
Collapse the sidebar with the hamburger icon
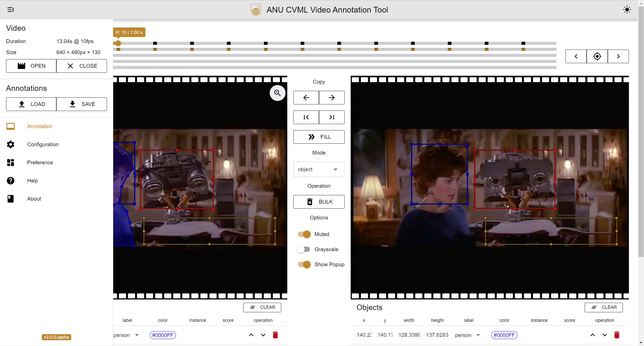pos(11,10)
